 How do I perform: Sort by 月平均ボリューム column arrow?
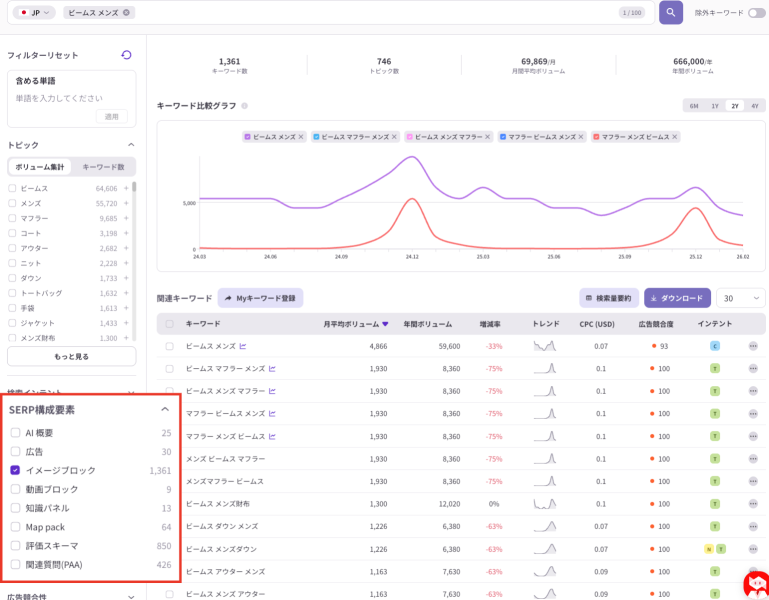[385, 324]
